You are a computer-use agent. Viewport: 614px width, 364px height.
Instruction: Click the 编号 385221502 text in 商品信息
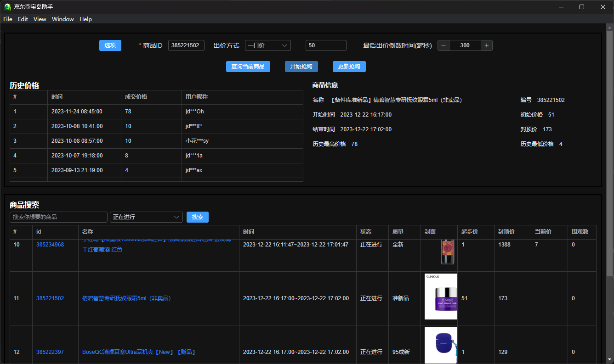click(x=542, y=100)
